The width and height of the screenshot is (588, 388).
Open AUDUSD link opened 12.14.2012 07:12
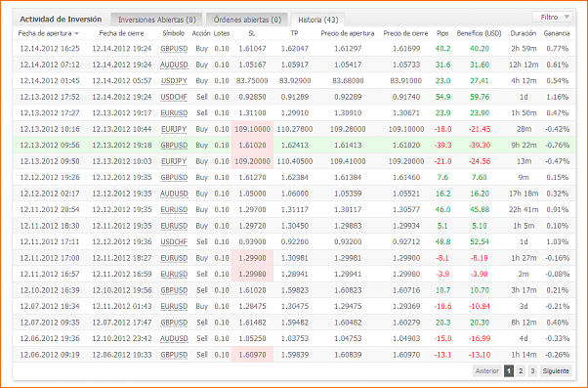[174, 65]
